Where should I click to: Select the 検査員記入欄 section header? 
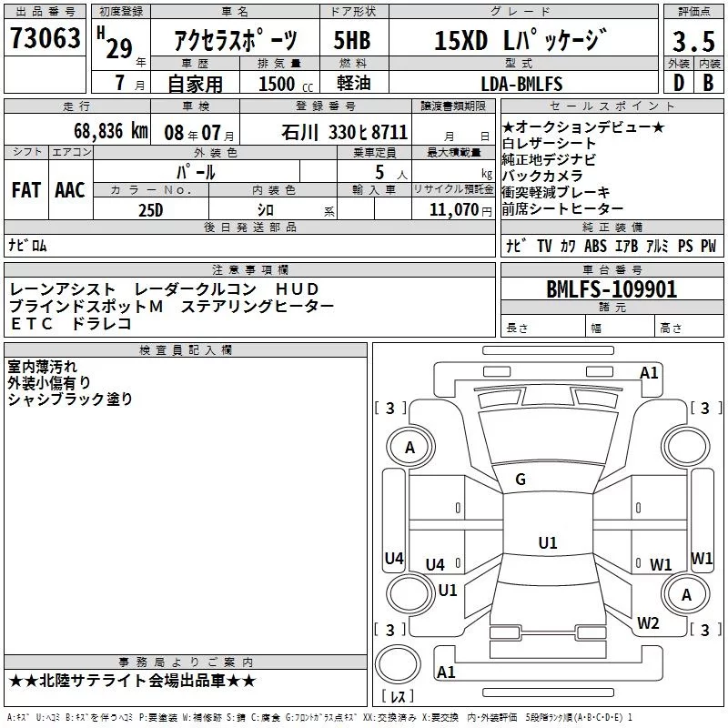click(186, 350)
